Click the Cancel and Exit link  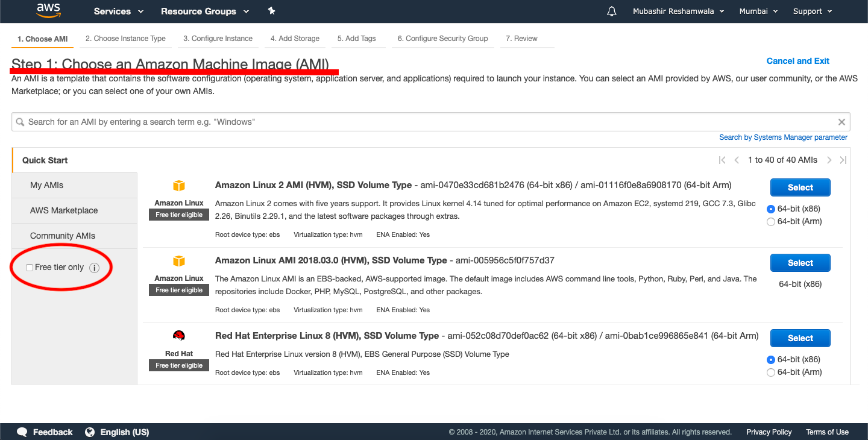[x=797, y=61]
